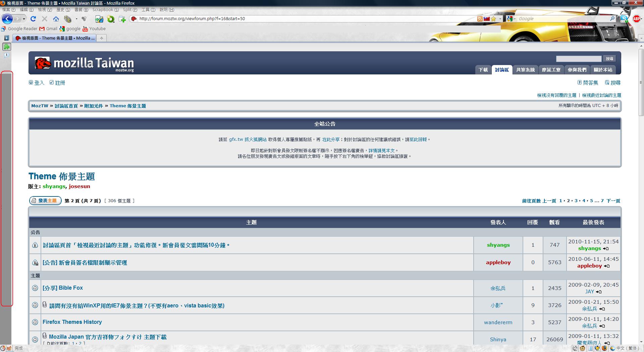
Task: Open the translate icon's dropdown arrow
Action: click(76, 19)
